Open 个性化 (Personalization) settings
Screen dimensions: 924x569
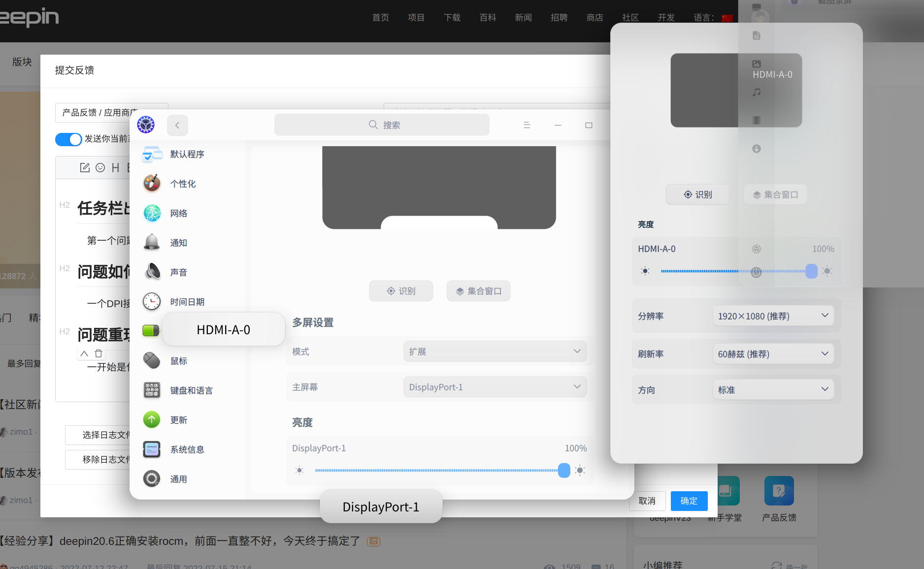click(x=183, y=183)
